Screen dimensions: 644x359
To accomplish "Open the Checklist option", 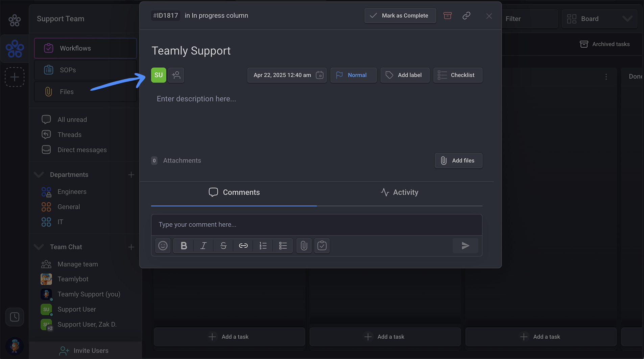I will 458,75.
